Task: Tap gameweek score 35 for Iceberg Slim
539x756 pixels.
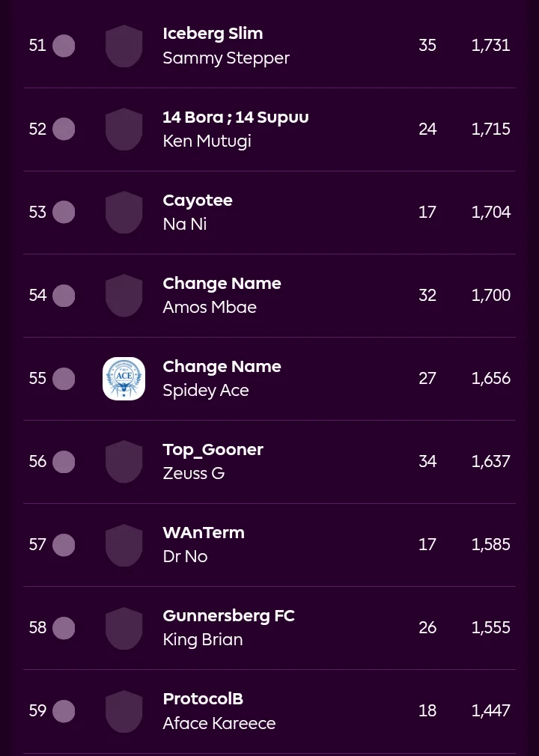Action: 427,46
